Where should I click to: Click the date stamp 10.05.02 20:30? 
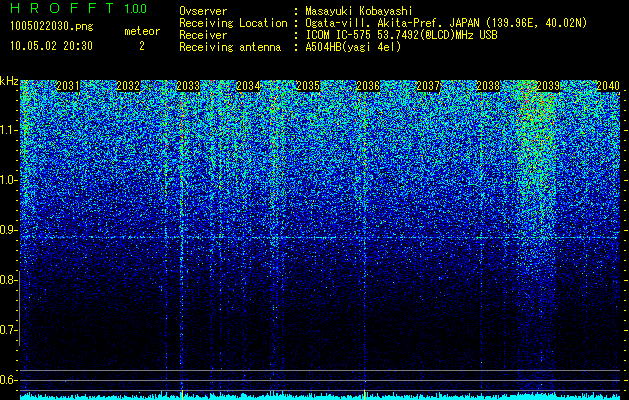click(52, 46)
